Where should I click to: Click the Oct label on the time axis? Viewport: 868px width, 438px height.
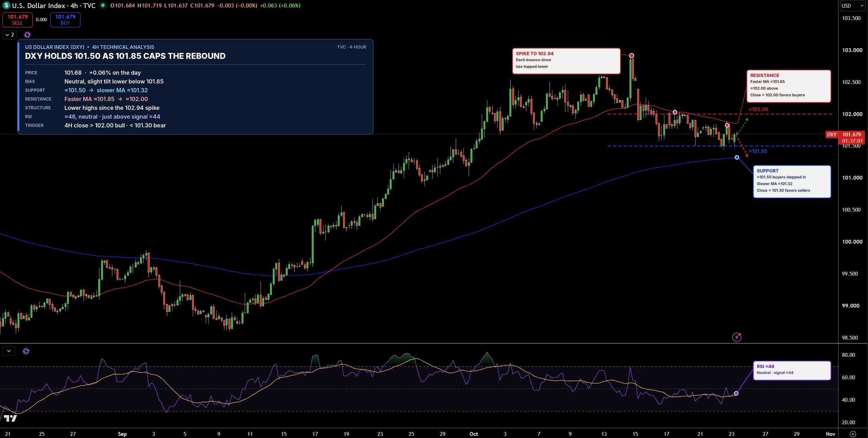click(474, 434)
